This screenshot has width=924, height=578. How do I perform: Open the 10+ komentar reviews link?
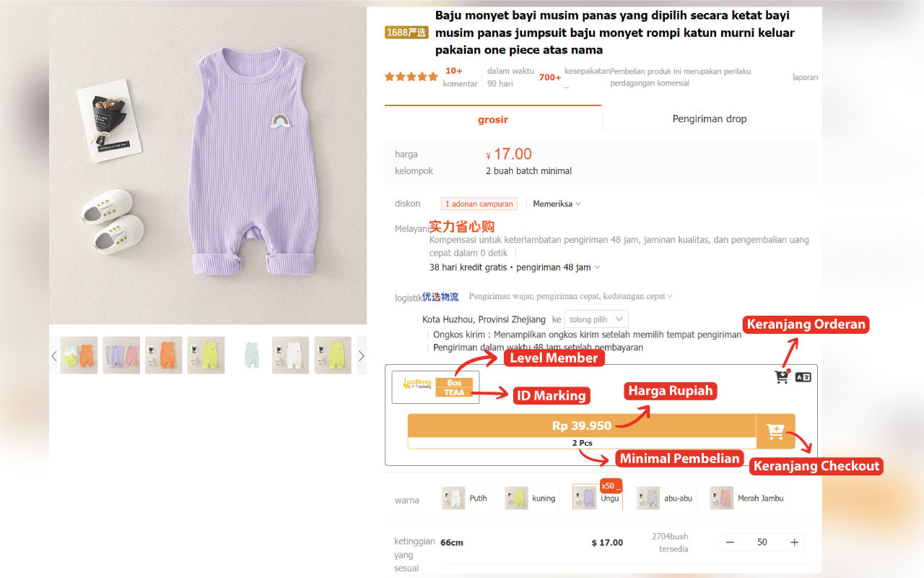click(460, 77)
